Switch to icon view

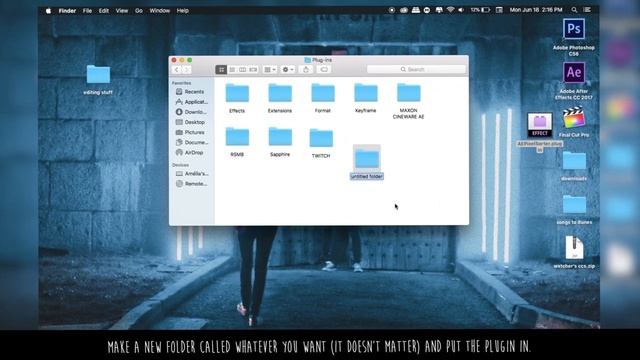click(221, 70)
